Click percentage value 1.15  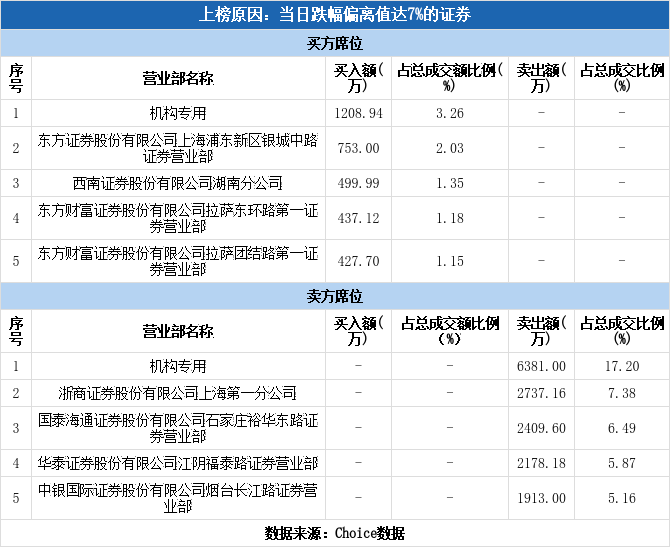coord(450,261)
